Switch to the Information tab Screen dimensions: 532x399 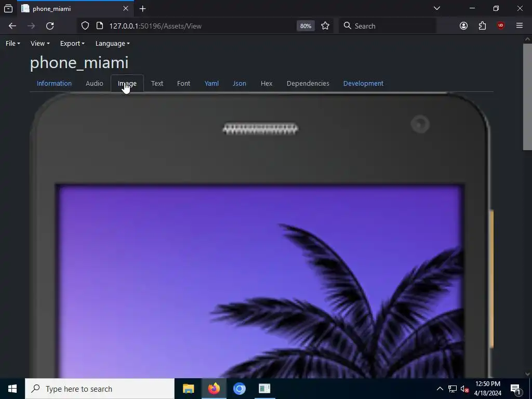[x=54, y=84]
